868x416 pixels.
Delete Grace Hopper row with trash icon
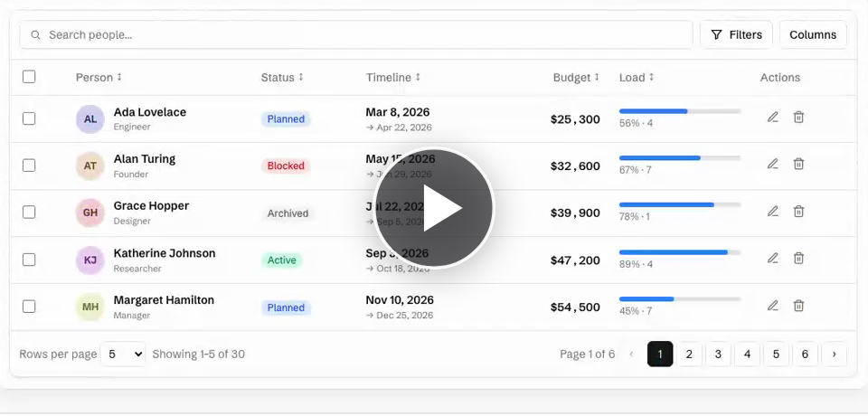[798, 211]
